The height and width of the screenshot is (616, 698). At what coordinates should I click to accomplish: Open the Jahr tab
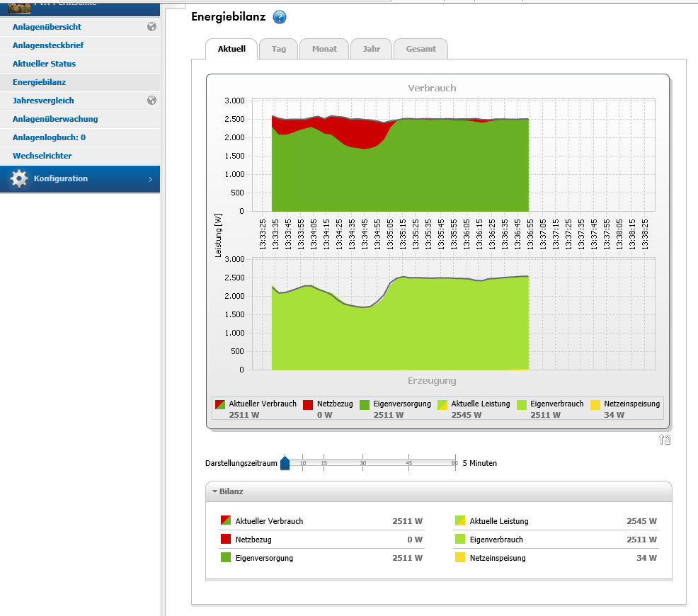pyautogui.click(x=371, y=50)
